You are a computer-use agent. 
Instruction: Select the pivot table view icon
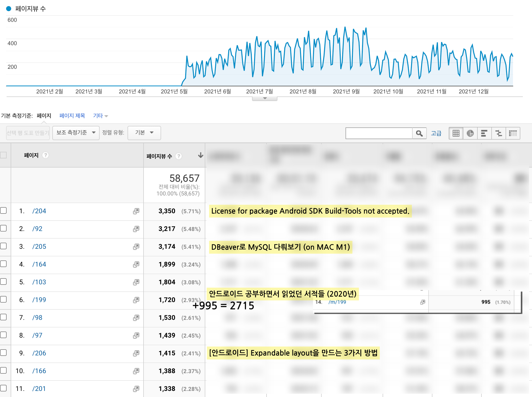[513, 133]
